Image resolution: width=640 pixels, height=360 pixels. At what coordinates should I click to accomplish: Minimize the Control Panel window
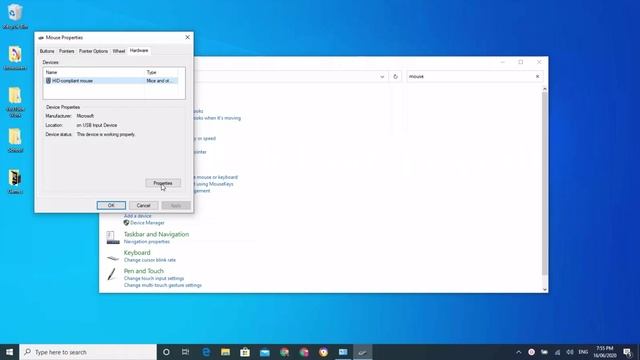[502, 62]
